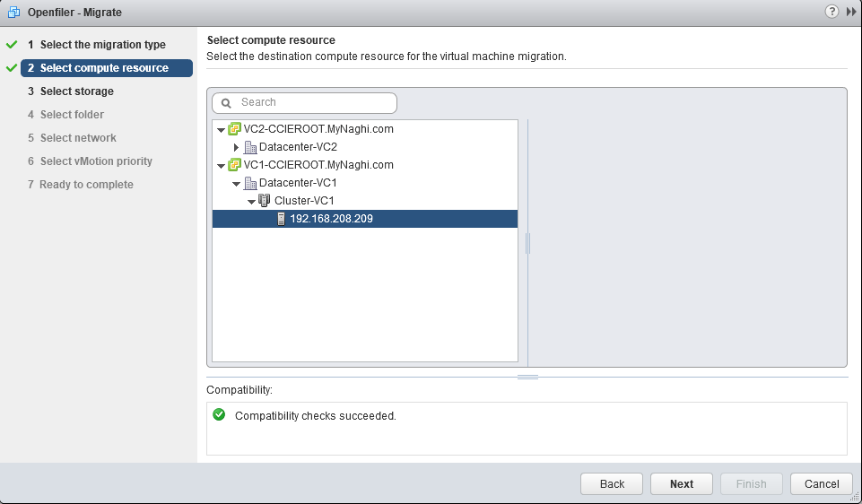The height and width of the screenshot is (504, 862).
Task: Click the help question mark icon
Action: [833, 12]
